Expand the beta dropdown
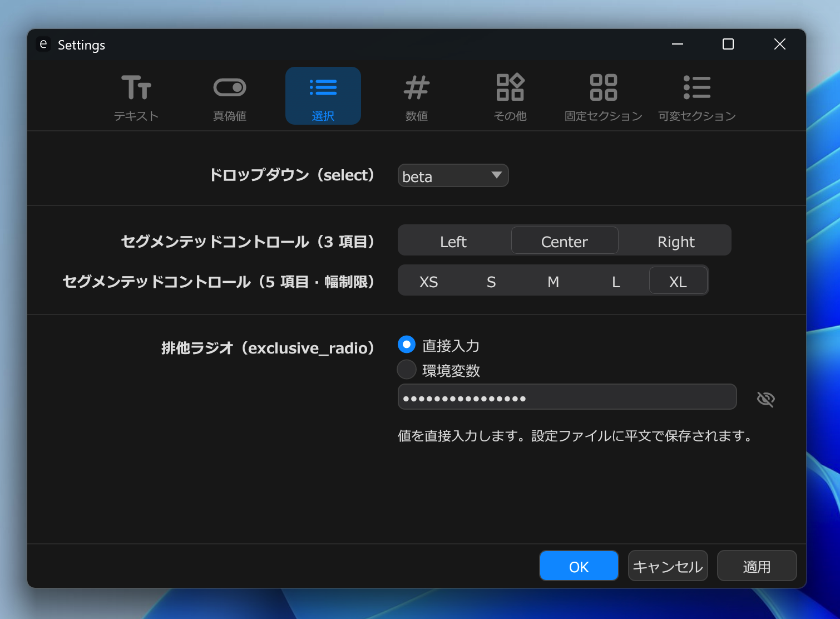 coord(453,175)
